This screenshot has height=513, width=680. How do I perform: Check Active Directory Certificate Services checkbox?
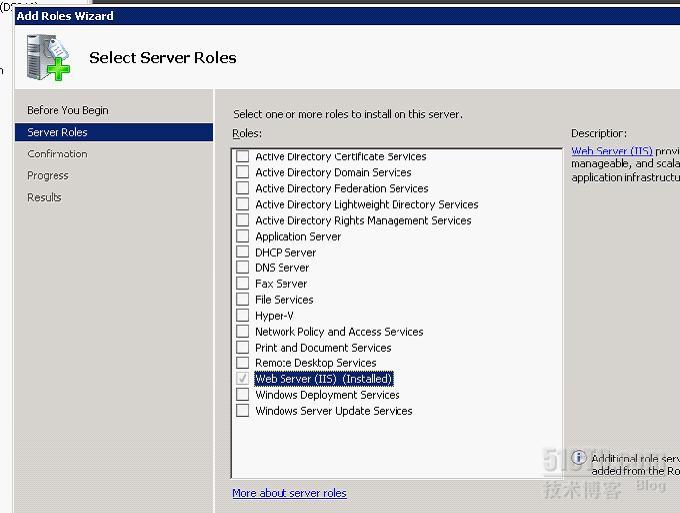point(242,156)
